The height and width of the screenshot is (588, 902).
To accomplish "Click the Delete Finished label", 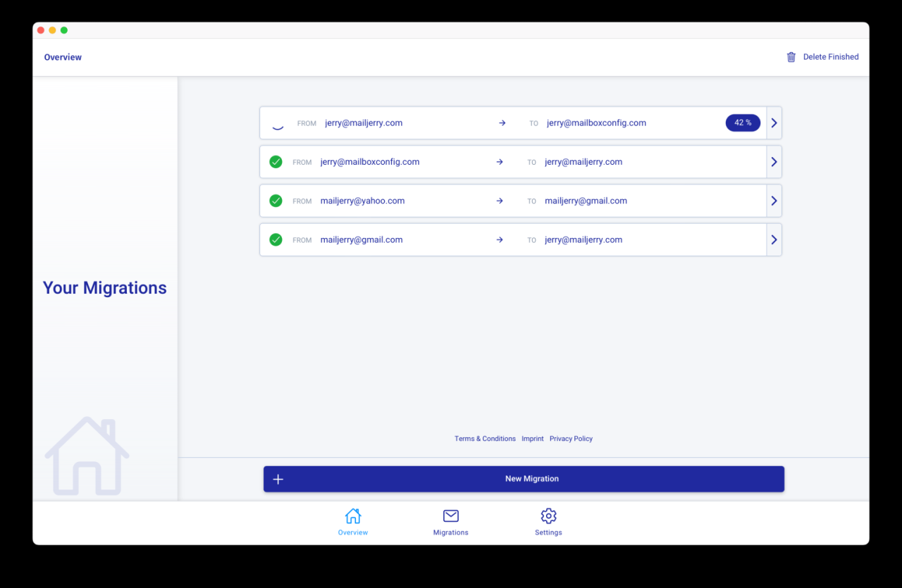I will (831, 57).
